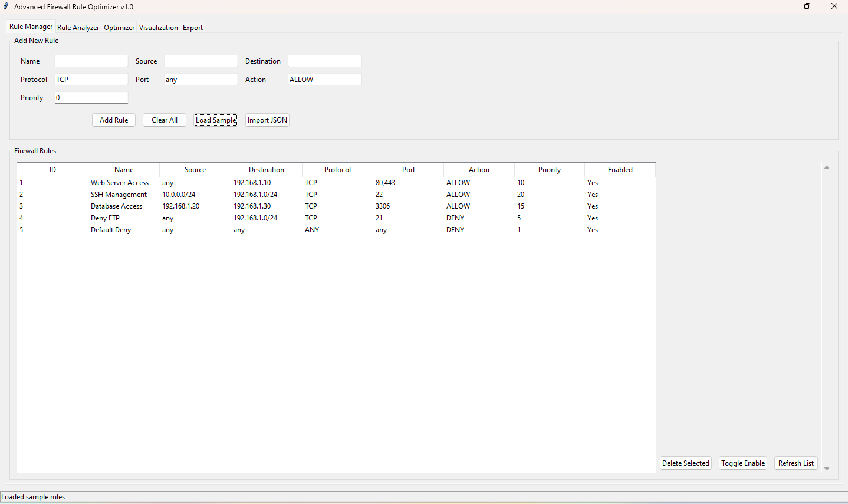This screenshot has width=848, height=504.
Task: Click the Delete Selected button
Action: coord(685,463)
